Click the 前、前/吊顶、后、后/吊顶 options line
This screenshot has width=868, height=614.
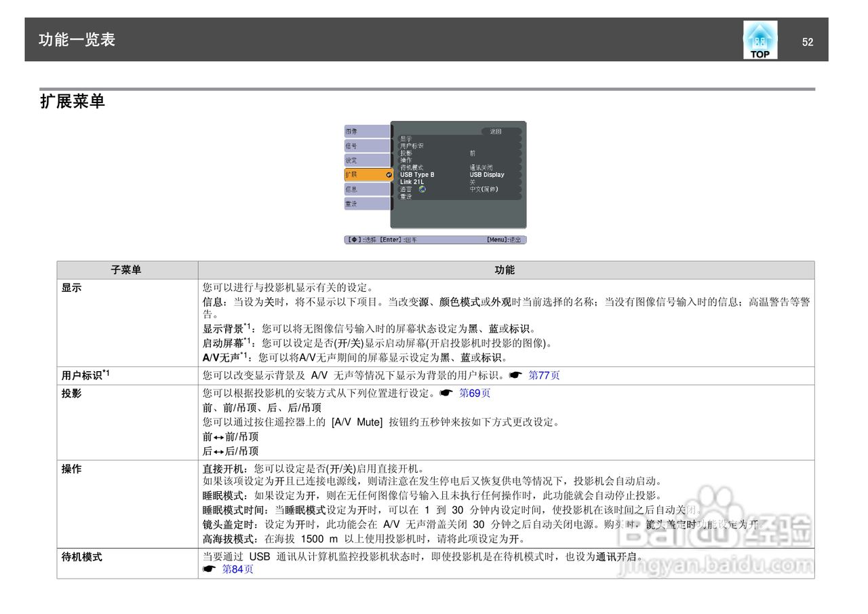pyautogui.click(x=262, y=408)
